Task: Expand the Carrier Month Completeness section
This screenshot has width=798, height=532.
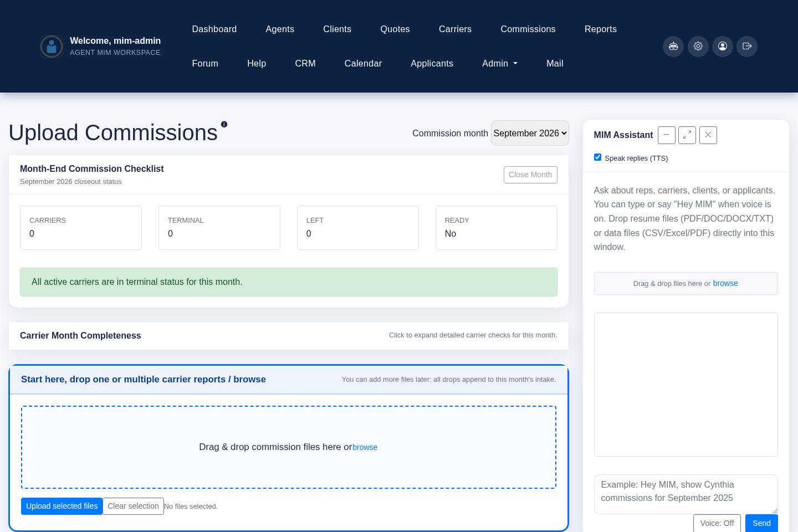Action: pos(289,336)
